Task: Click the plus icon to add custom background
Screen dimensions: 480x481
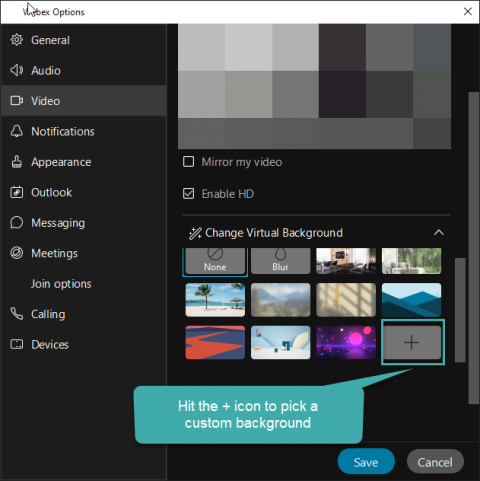Action: click(412, 343)
